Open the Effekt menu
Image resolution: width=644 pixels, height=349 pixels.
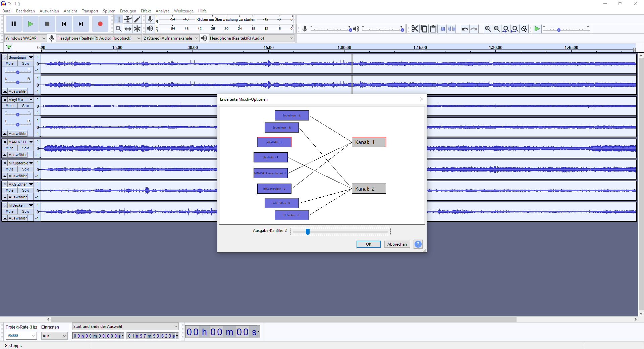point(146,11)
